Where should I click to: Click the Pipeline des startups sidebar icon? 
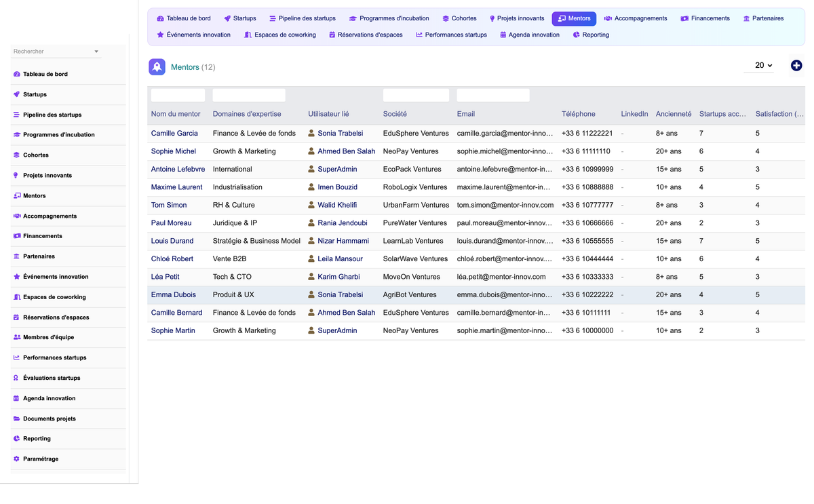tap(17, 115)
